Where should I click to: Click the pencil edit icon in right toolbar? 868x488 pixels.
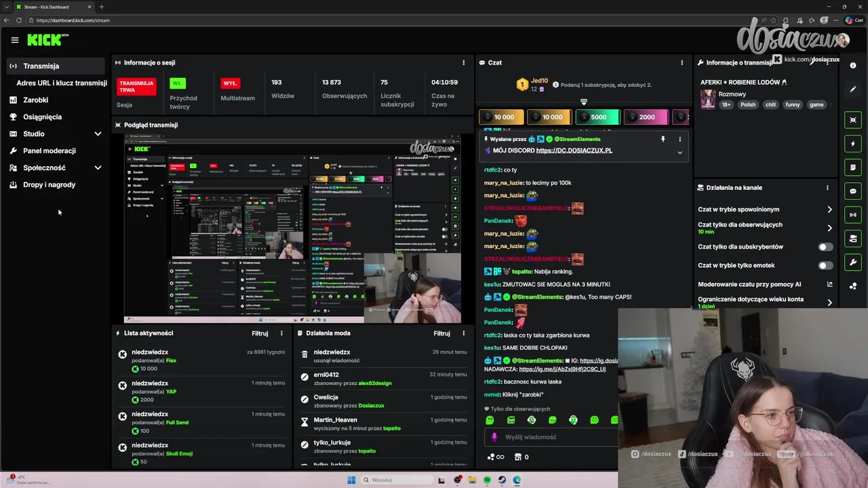tap(853, 89)
